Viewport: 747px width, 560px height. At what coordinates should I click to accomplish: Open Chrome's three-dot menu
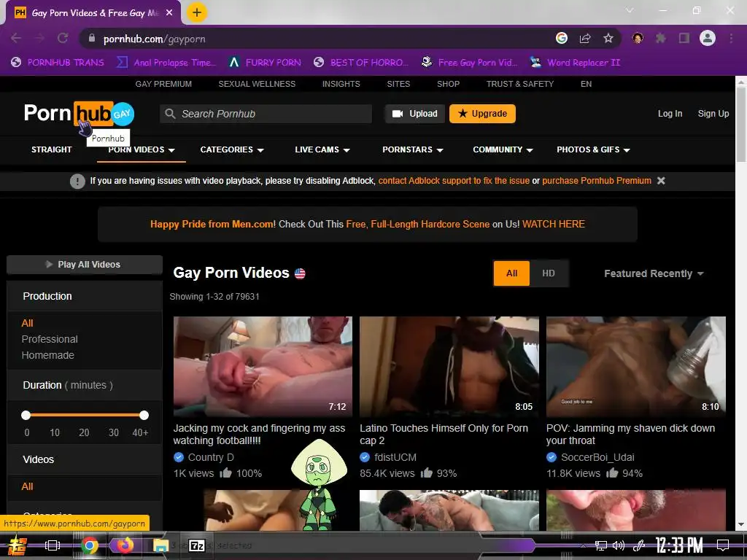(731, 38)
